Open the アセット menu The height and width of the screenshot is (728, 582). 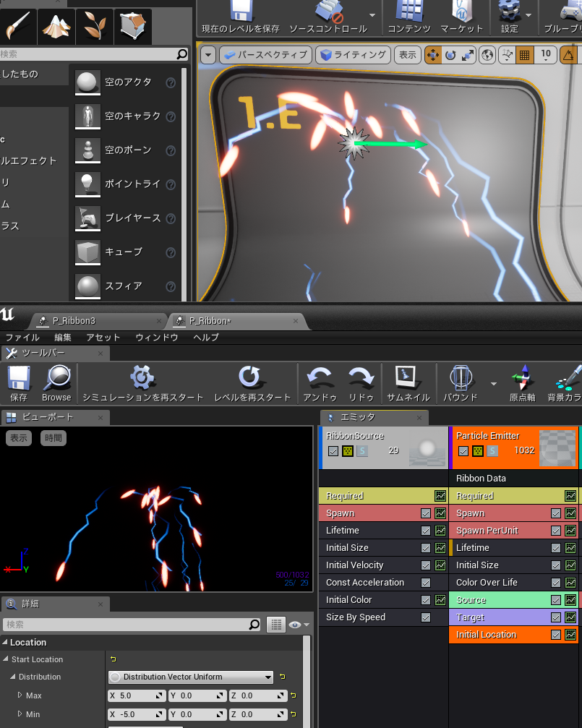(103, 338)
